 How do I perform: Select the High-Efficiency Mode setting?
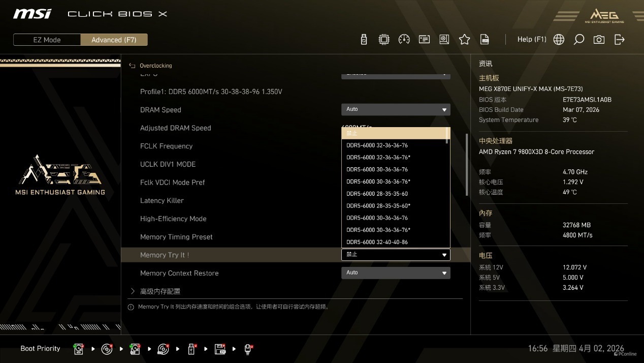point(173,219)
